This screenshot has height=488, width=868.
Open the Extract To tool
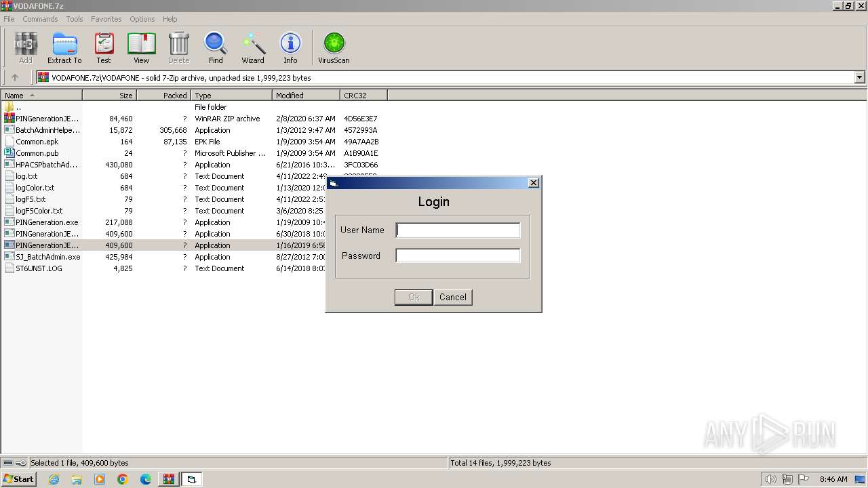64,48
